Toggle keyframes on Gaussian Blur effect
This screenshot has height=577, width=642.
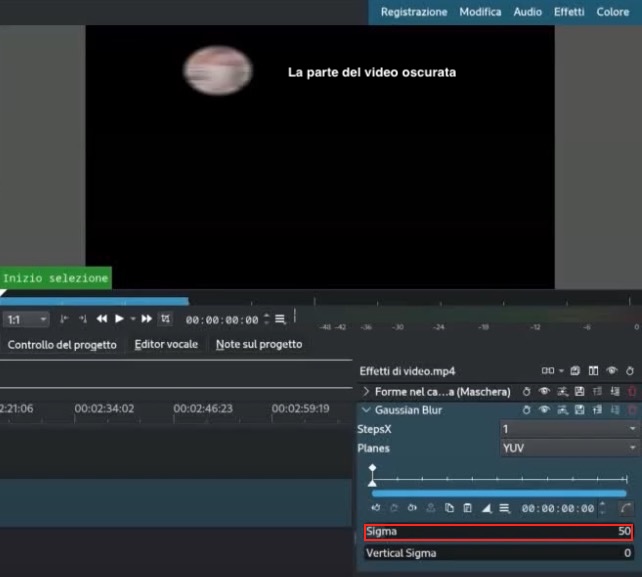(527, 410)
